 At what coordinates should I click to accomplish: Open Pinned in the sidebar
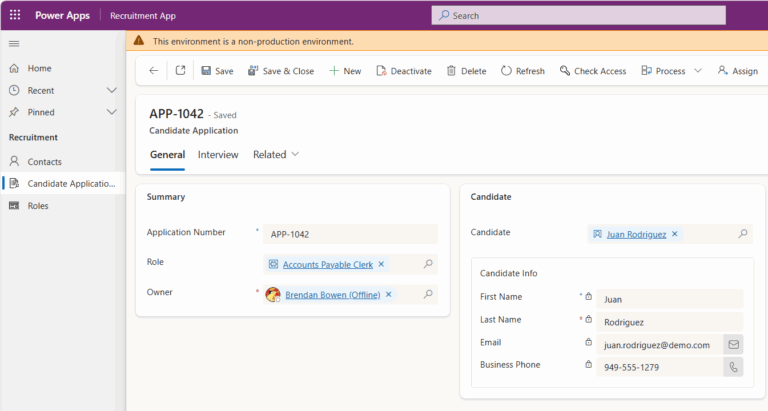tap(41, 112)
